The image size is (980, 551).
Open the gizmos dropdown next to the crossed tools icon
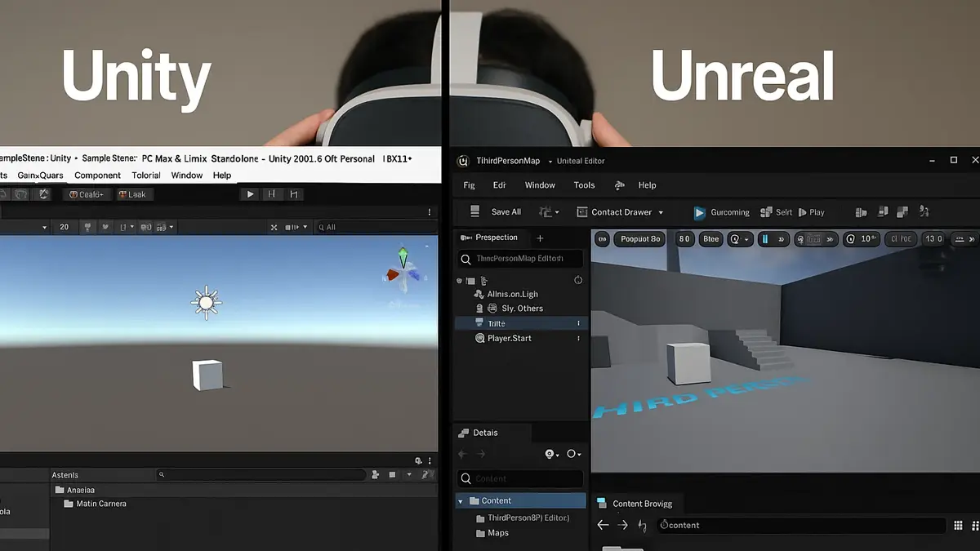coord(296,227)
